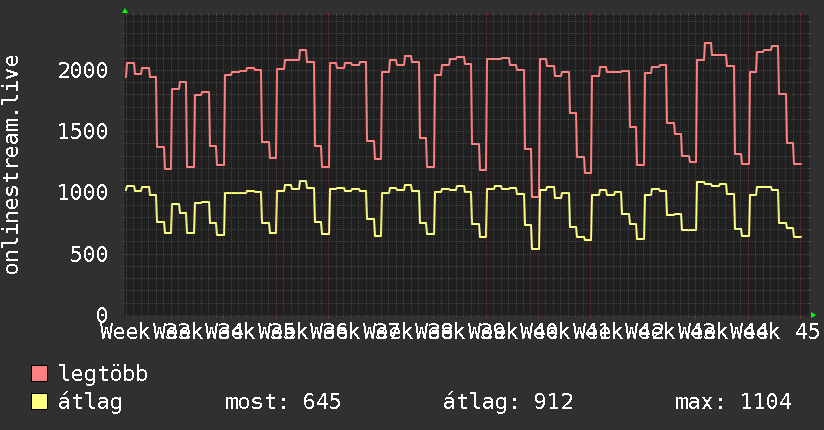The height and width of the screenshot is (430, 824).
Task: Select the "45" week label on x-axis
Action: tap(806, 331)
